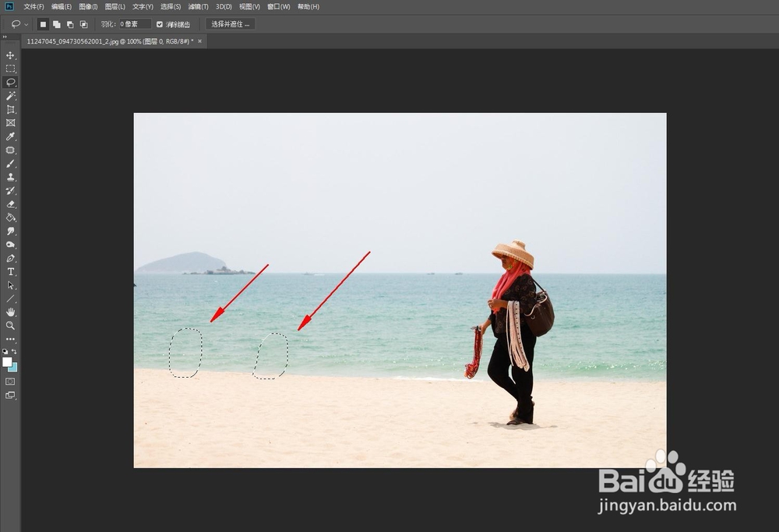
Task: Select the Frame tool
Action: point(10,123)
